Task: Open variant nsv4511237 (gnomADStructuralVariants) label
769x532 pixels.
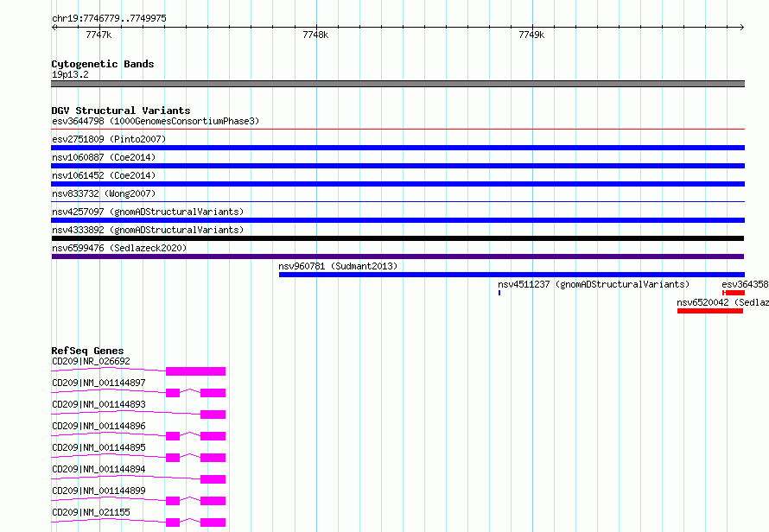Action: 594,284
